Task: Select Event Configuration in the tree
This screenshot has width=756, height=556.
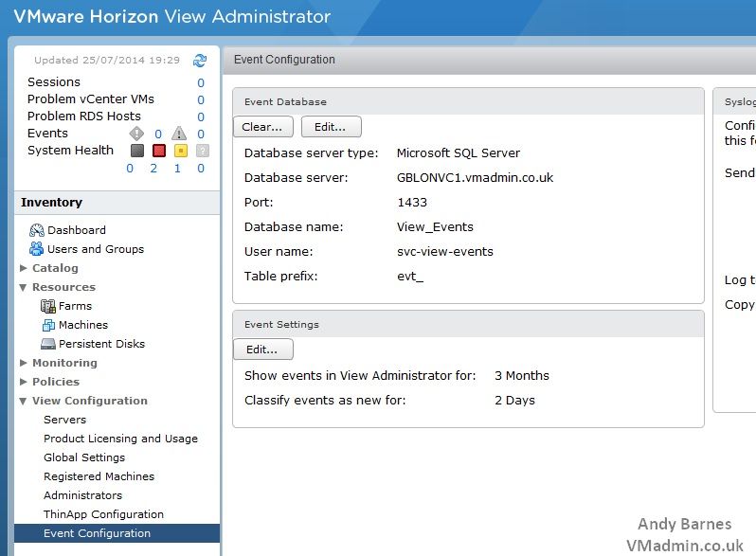Action: point(117,533)
